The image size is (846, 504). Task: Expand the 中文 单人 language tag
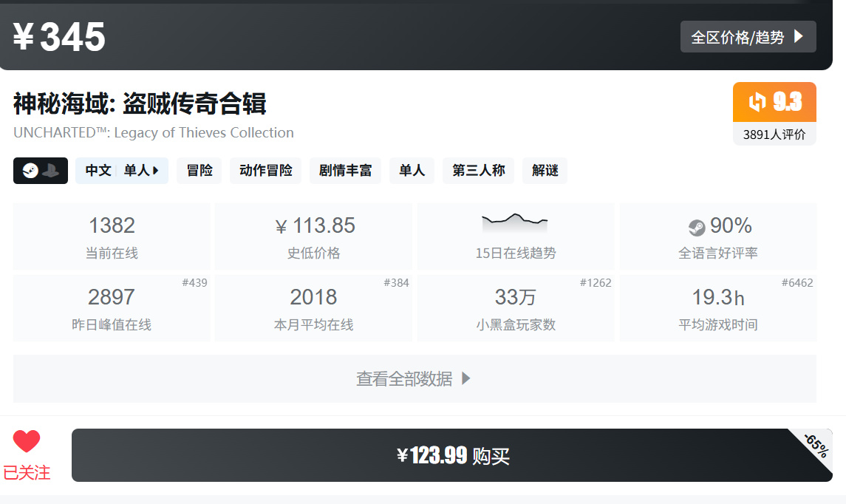pyautogui.click(x=122, y=171)
